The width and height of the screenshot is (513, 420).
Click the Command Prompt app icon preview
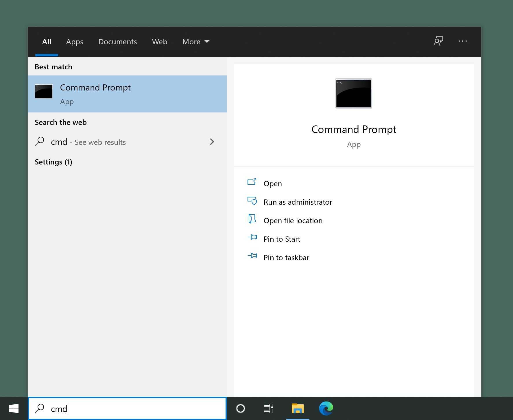[353, 93]
